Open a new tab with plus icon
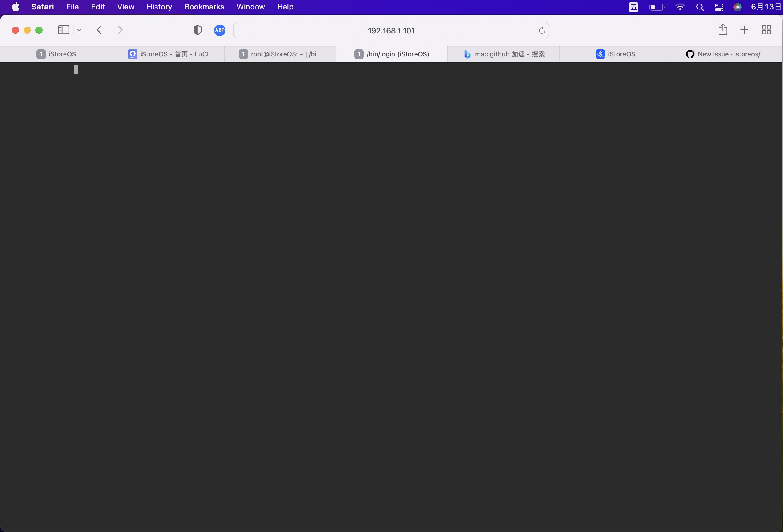 click(744, 30)
